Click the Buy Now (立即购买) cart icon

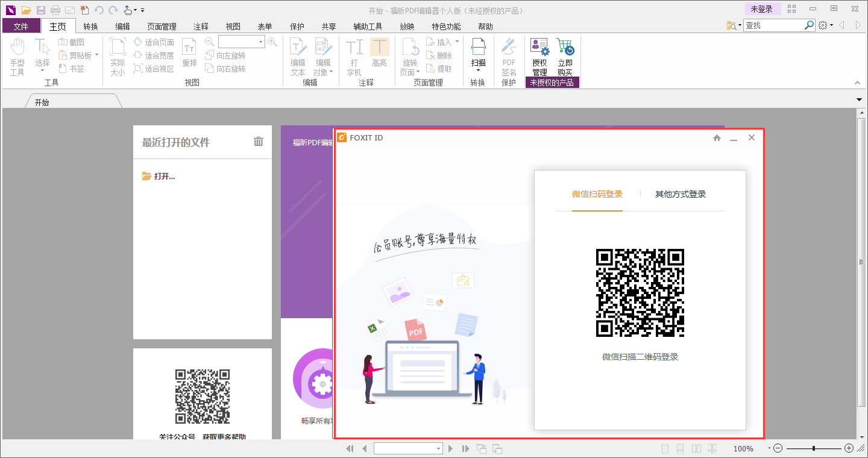pos(565,55)
